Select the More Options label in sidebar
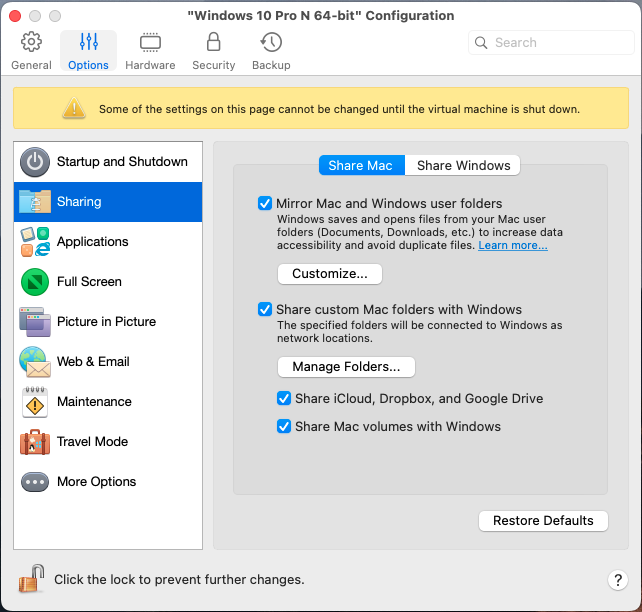This screenshot has height=612, width=642. (97, 482)
